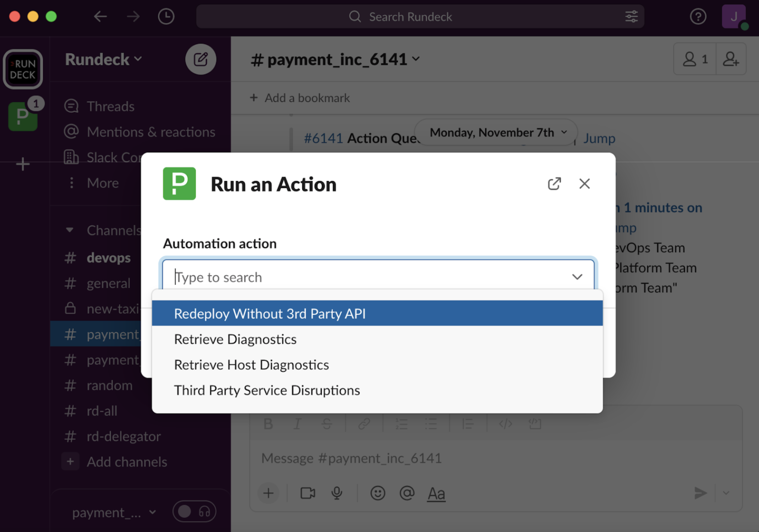Click the filter/settings icon in search bar
The width and height of the screenshot is (759, 532).
click(x=630, y=15)
